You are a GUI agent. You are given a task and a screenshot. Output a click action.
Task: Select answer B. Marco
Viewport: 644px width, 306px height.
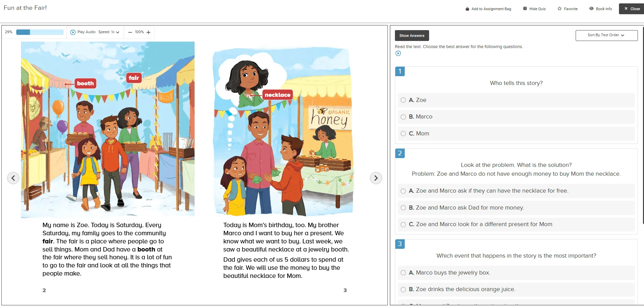516,117
